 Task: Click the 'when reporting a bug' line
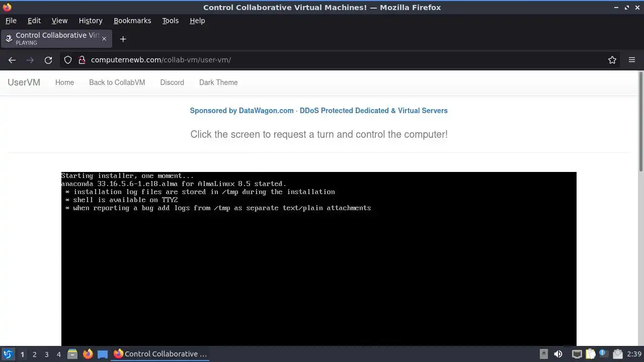point(218,208)
